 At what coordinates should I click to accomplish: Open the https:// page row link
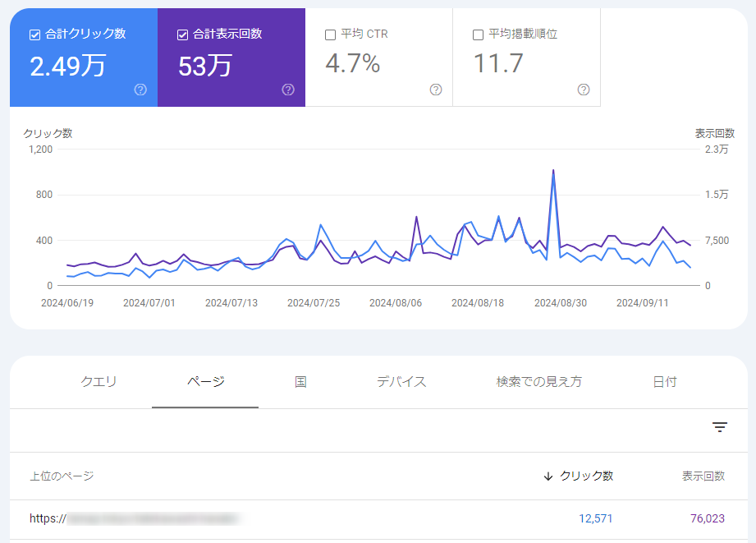(134, 519)
